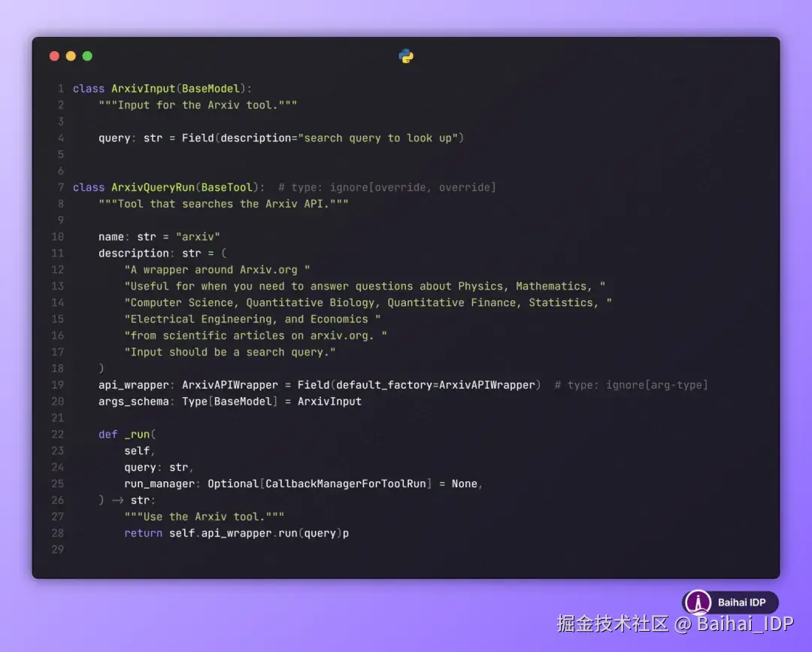Click 'Input should be a search query.' string
This screenshot has width=812, height=652.
(x=230, y=352)
